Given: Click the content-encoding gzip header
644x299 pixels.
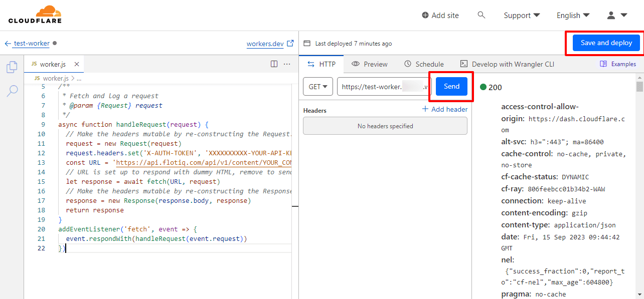Looking at the screenshot, I should tap(544, 213).
